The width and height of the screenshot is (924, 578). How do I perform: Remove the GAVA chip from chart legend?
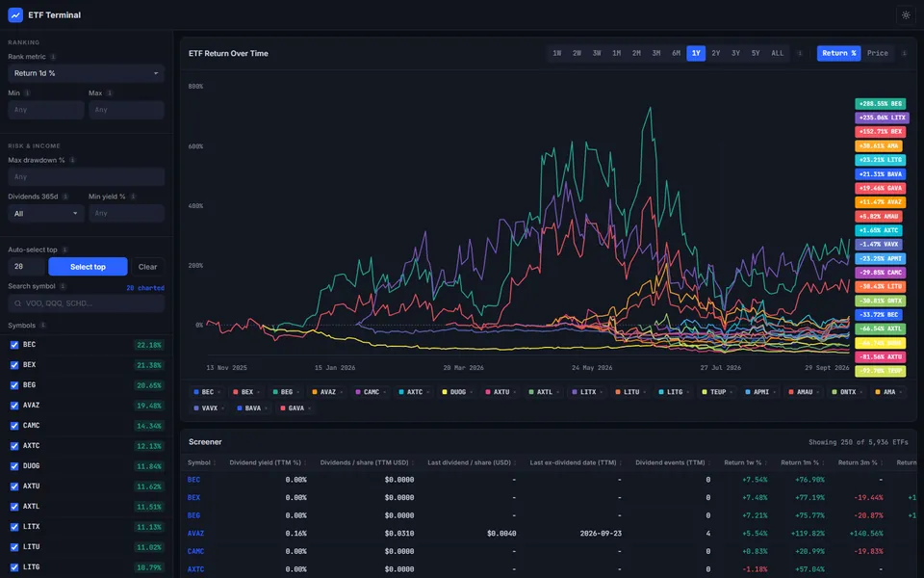tap(309, 408)
